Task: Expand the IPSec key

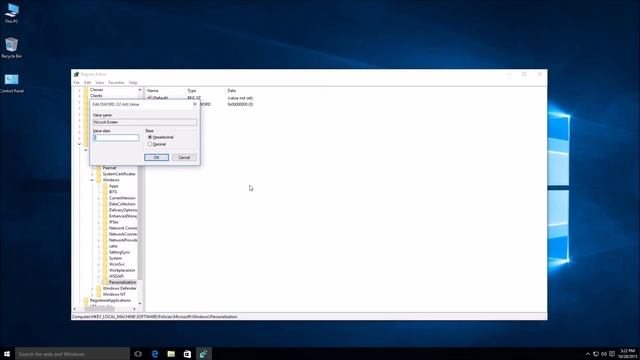Action: tap(99, 222)
